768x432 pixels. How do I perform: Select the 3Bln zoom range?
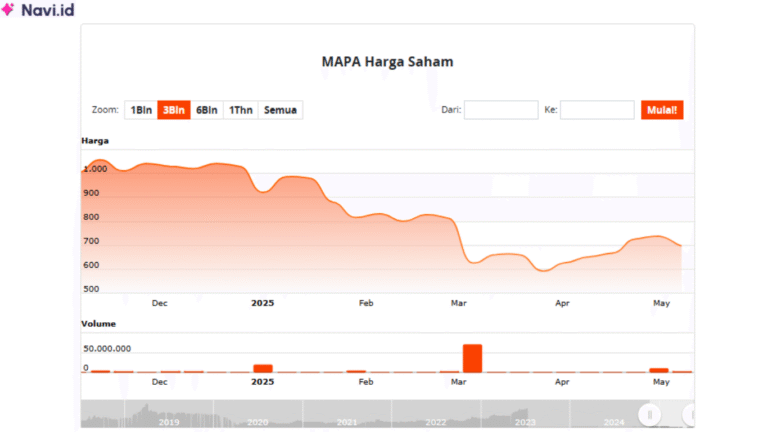point(174,110)
